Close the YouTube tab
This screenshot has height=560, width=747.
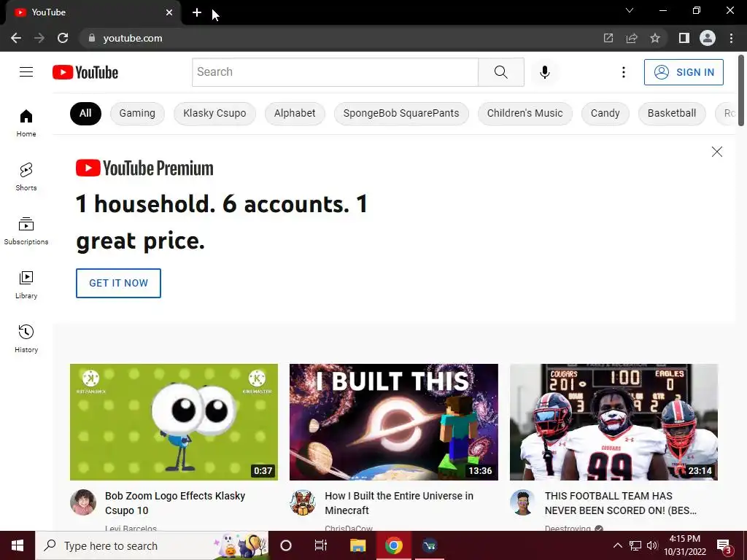click(x=169, y=12)
